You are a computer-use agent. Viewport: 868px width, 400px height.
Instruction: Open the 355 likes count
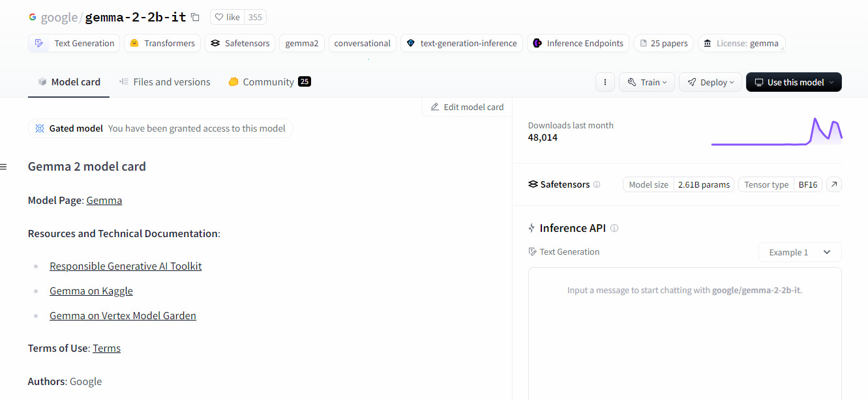pyautogui.click(x=255, y=18)
